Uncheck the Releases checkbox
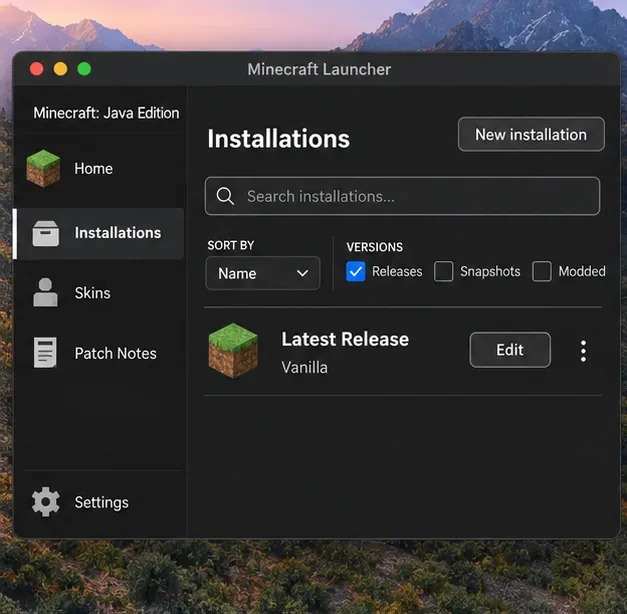Image resolution: width=627 pixels, height=614 pixels. coord(355,272)
